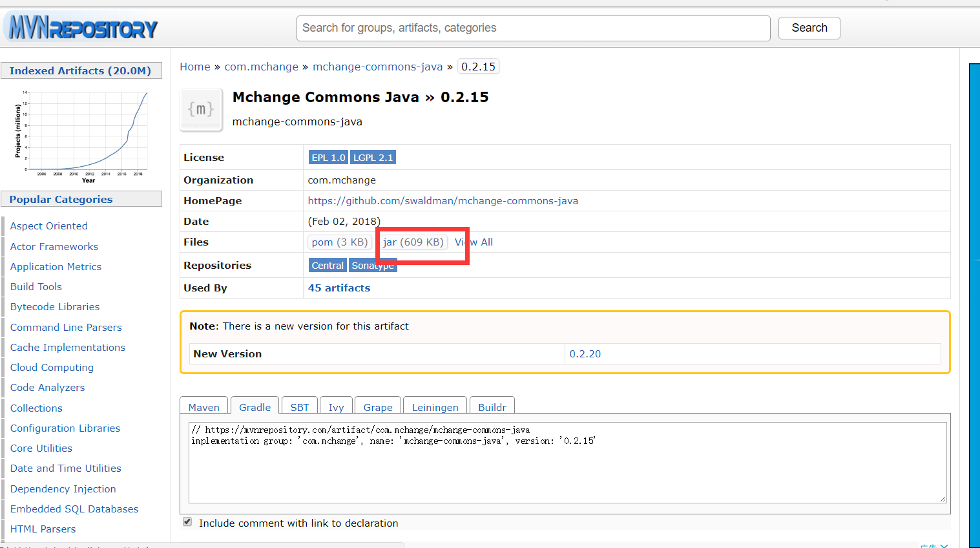Viewport: 980px width, 548px height.
Task: Switch to the Leiningen tab
Action: (x=435, y=406)
